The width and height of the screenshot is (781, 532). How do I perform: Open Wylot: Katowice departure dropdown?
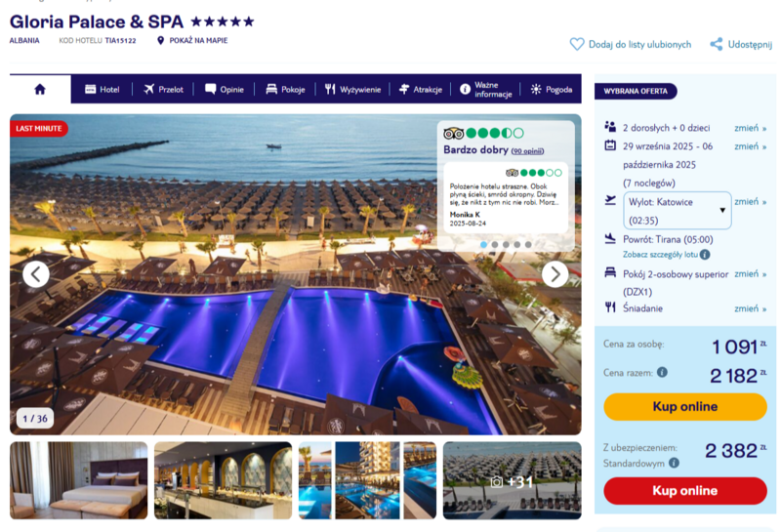pos(677,211)
